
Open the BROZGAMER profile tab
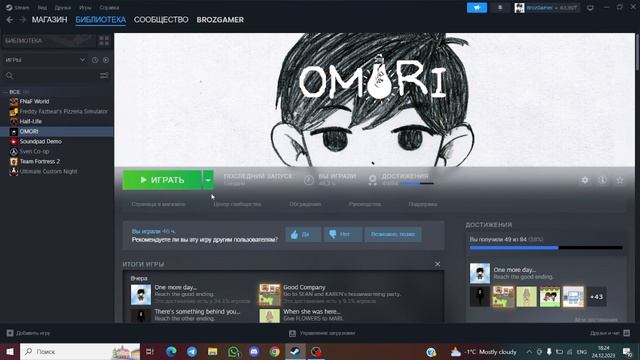coord(220,20)
